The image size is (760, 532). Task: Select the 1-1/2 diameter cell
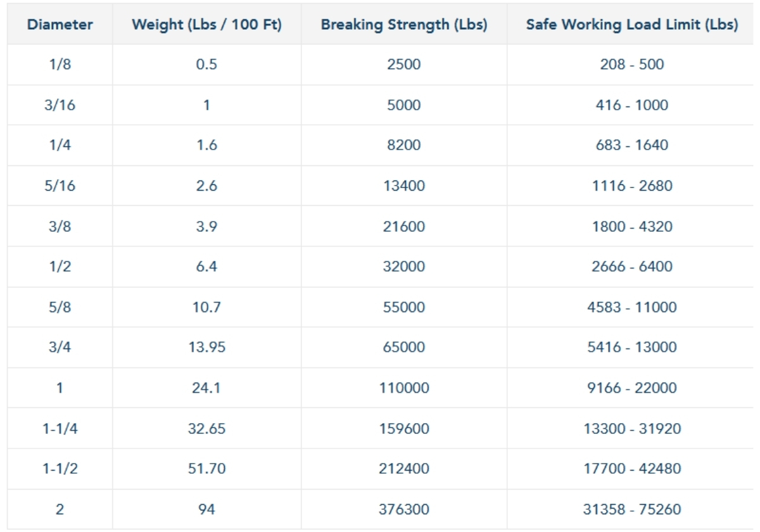[x=60, y=469]
